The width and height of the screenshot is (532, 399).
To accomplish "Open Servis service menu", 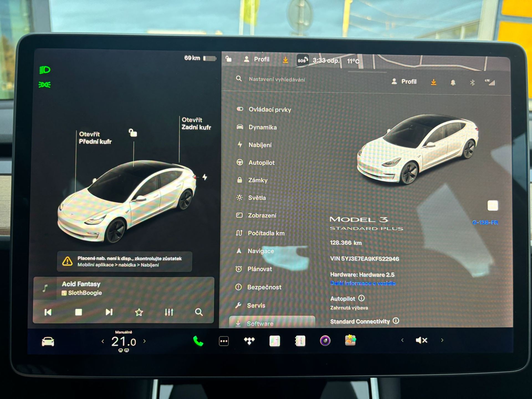I will click(250, 305).
